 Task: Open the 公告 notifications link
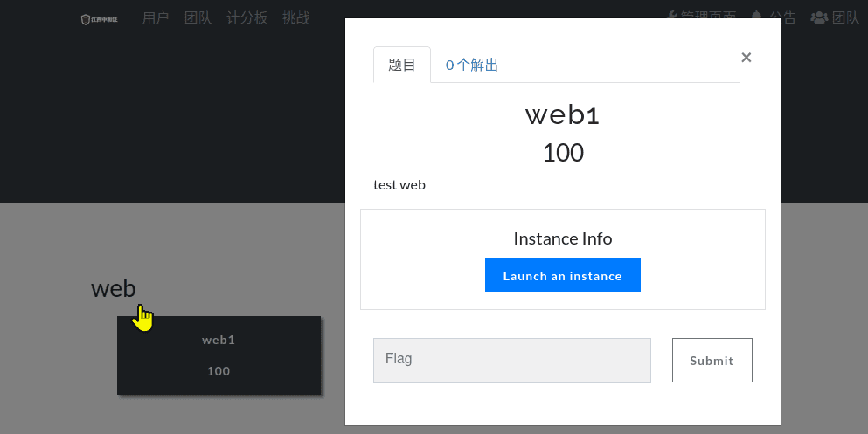click(x=782, y=17)
